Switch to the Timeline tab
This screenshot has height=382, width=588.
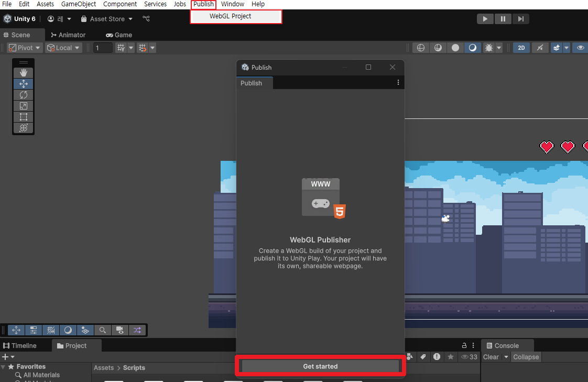20,346
